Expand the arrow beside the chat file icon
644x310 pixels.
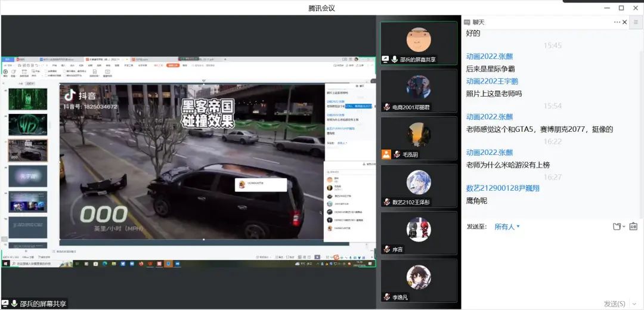(x=624, y=227)
